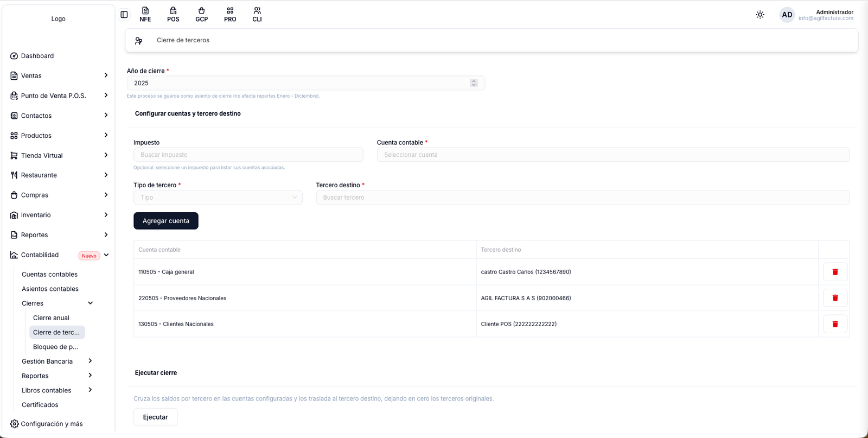868x438 pixels.
Task: Click the Configuración y más gear icon
Action: coord(14,424)
